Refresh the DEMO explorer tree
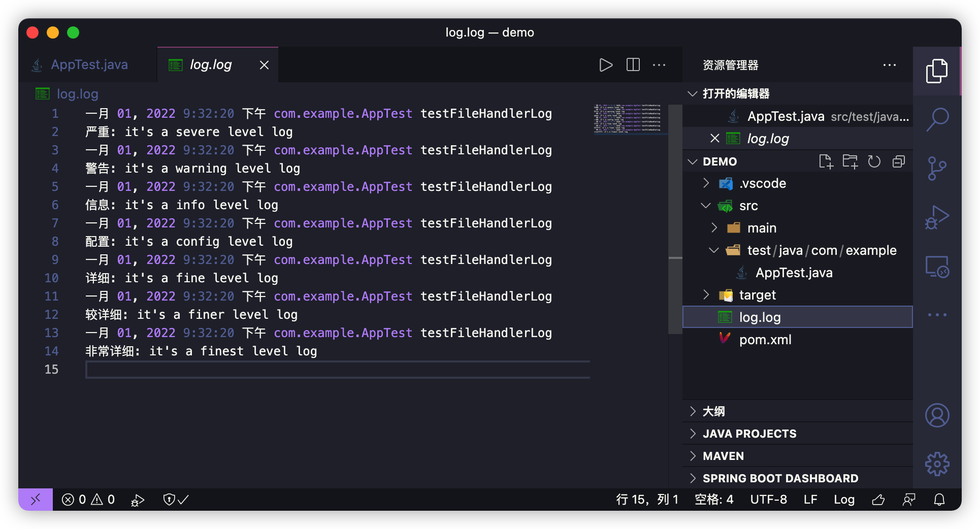980x529 pixels. point(874,161)
